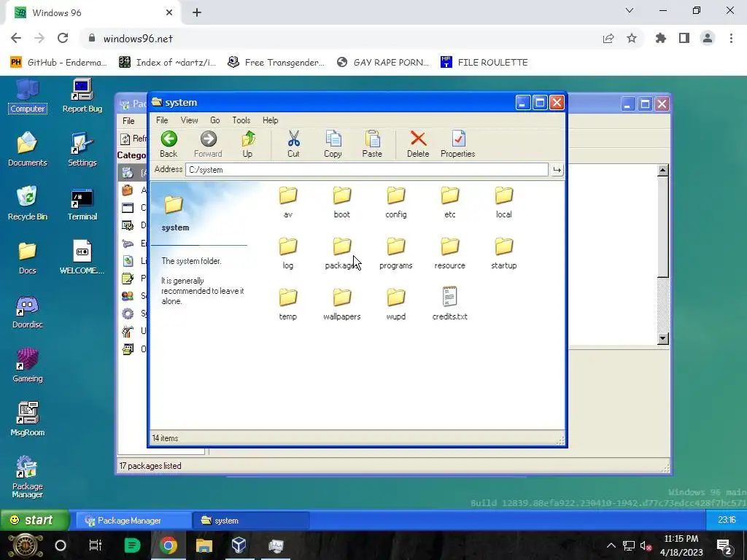Click the Settings desktop icon
The height and width of the screenshot is (560, 747).
pos(82,149)
